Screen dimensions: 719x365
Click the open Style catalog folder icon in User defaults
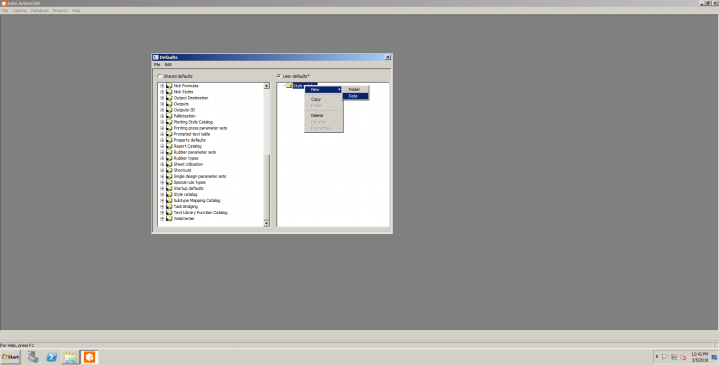[288, 86]
